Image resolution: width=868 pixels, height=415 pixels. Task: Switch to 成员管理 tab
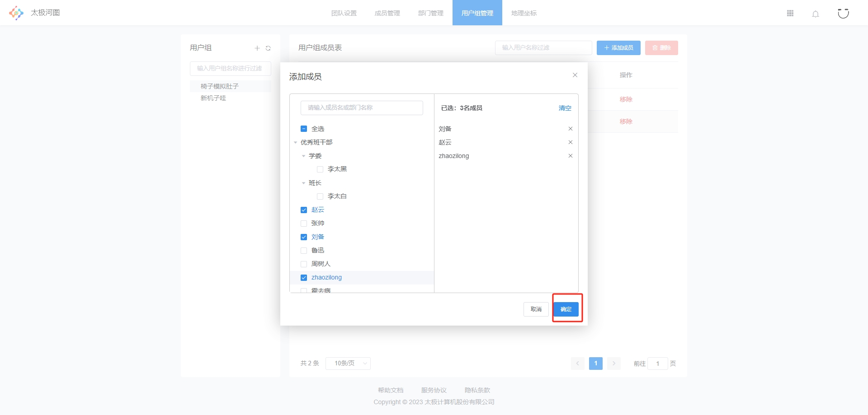(387, 13)
